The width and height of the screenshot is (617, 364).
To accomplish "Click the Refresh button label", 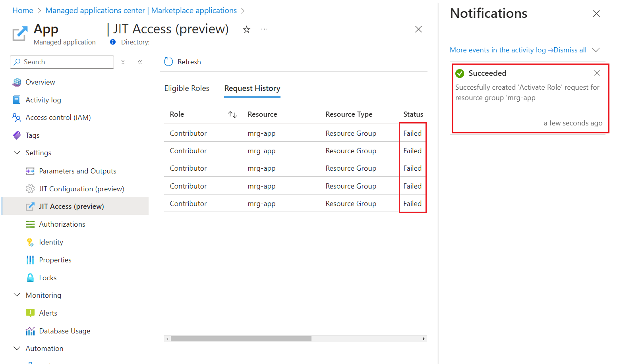I will pos(189,62).
